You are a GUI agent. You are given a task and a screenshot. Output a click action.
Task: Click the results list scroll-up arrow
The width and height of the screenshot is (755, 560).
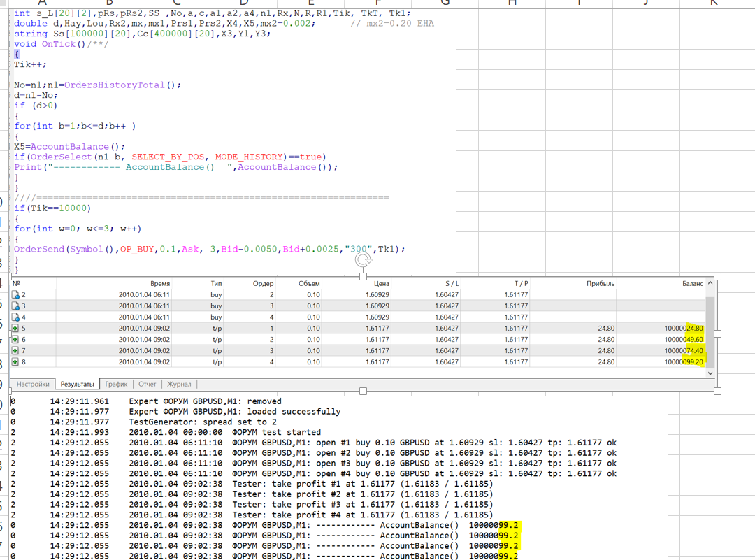(x=710, y=284)
